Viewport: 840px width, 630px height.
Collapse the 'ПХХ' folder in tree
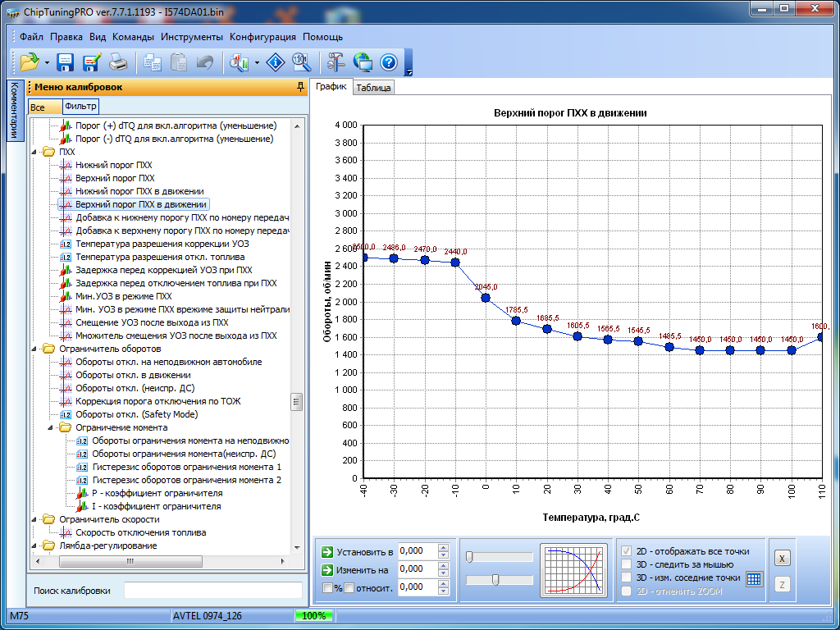[x=34, y=152]
